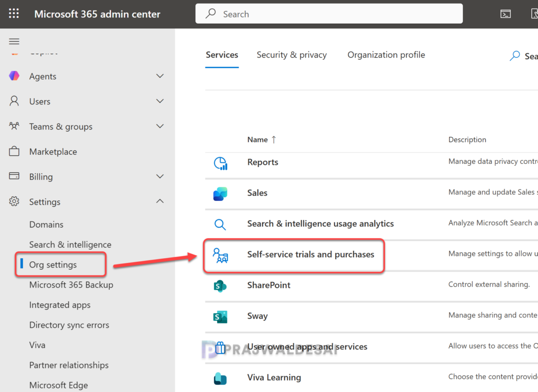538x392 pixels.
Task: Open Search & intelligence in sidebar
Action: click(x=70, y=245)
